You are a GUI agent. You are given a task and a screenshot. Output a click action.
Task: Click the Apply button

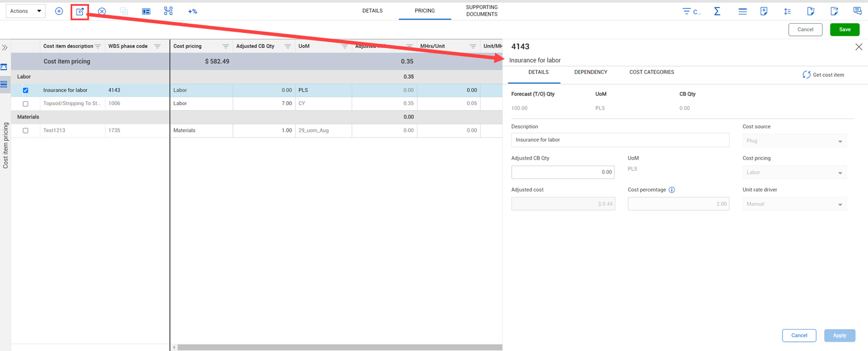[839, 335]
